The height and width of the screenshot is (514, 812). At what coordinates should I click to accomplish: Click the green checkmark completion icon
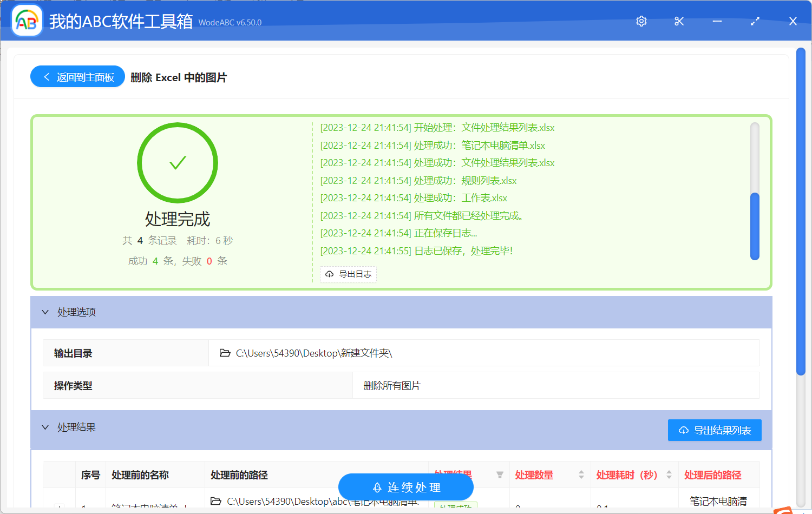click(178, 162)
